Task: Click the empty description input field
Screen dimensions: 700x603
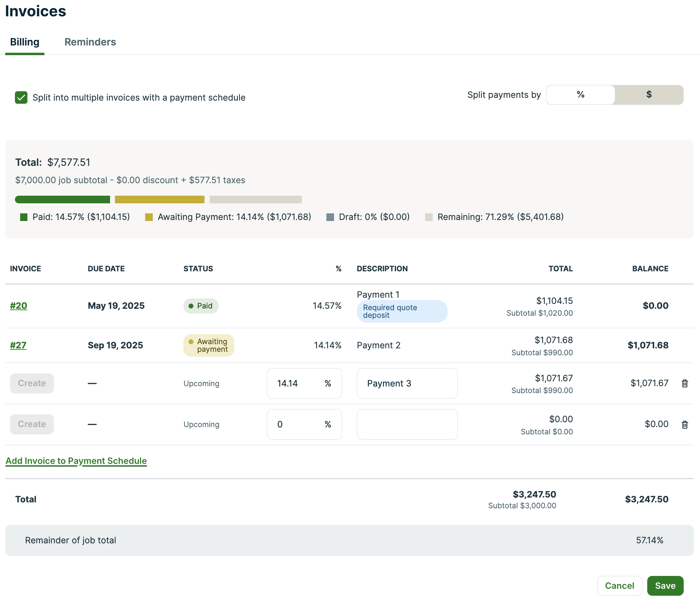Action: click(407, 424)
